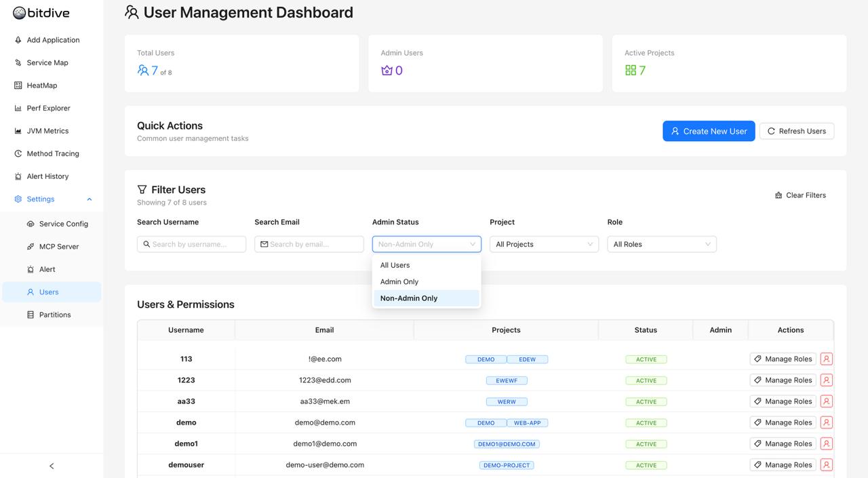868x478 pixels.
Task: Click Manage Roles for user demo
Action: click(x=783, y=422)
